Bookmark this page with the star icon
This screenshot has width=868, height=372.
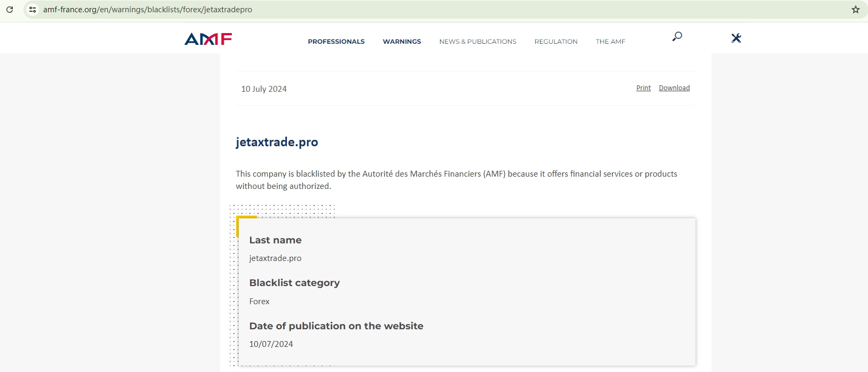click(855, 10)
